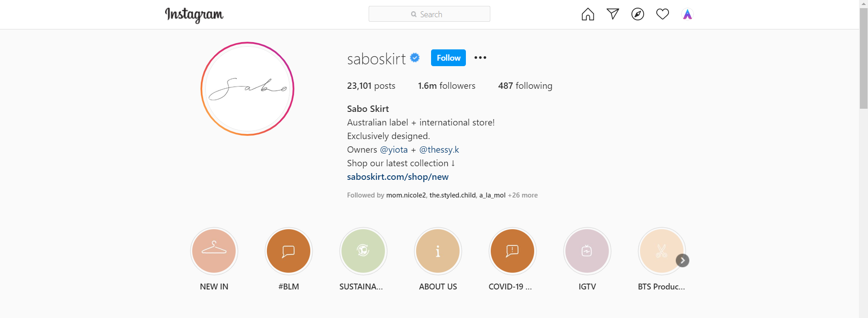
Task: Click the page vertical scrollbar
Action: click(x=863, y=59)
